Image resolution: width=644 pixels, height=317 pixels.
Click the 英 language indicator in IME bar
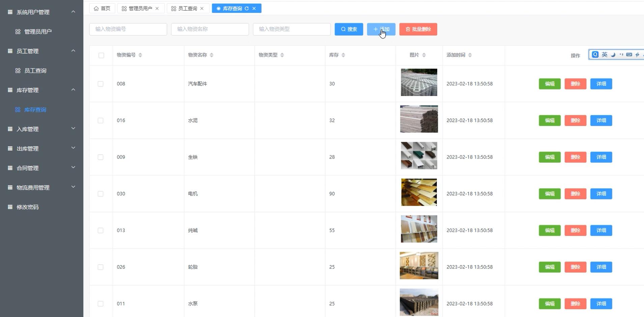(605, 54)
